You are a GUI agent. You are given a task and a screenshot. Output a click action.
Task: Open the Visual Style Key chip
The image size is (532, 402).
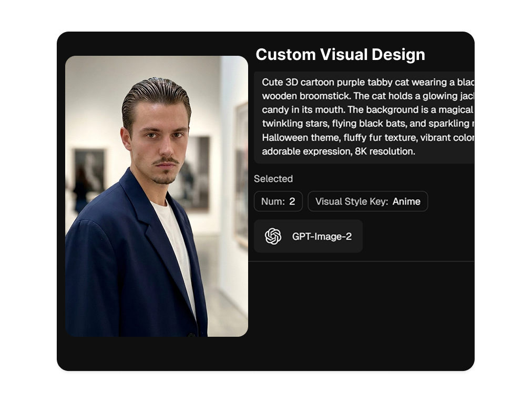point(368,202)
